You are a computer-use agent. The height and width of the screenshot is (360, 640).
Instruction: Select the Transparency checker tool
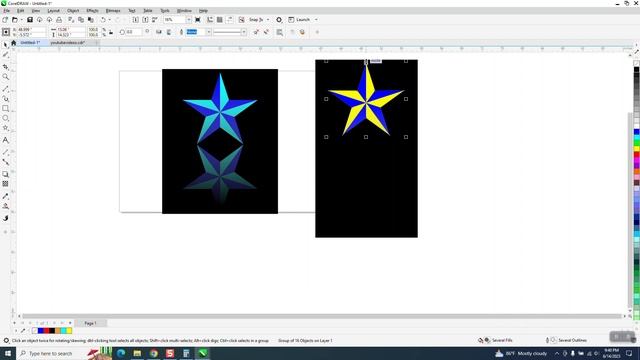coord(5,184)
